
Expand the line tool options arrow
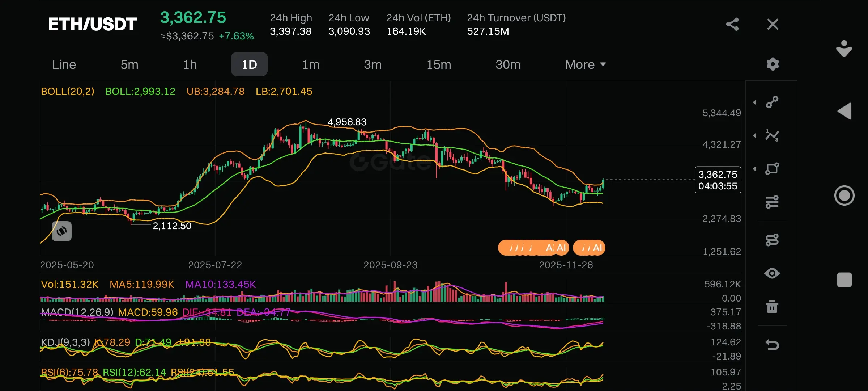click(755, 102)
